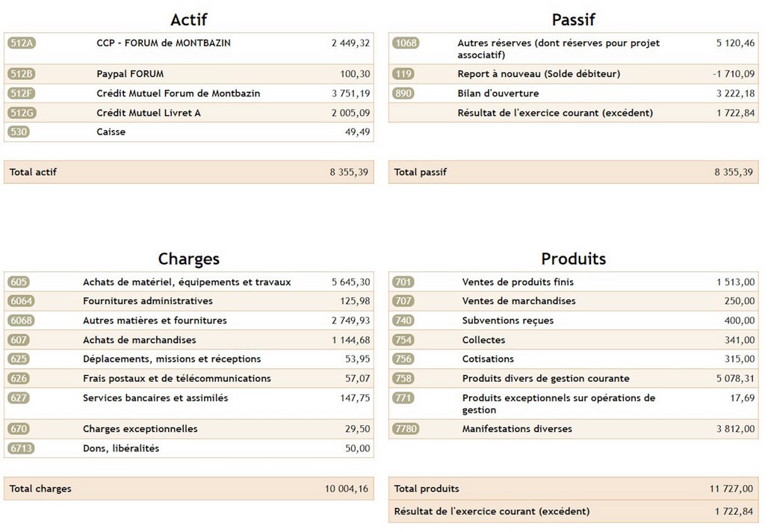Open account 512B Paypal FORUM badge
765x532 pixels.
pyautogui.click(x=22, y=74)
